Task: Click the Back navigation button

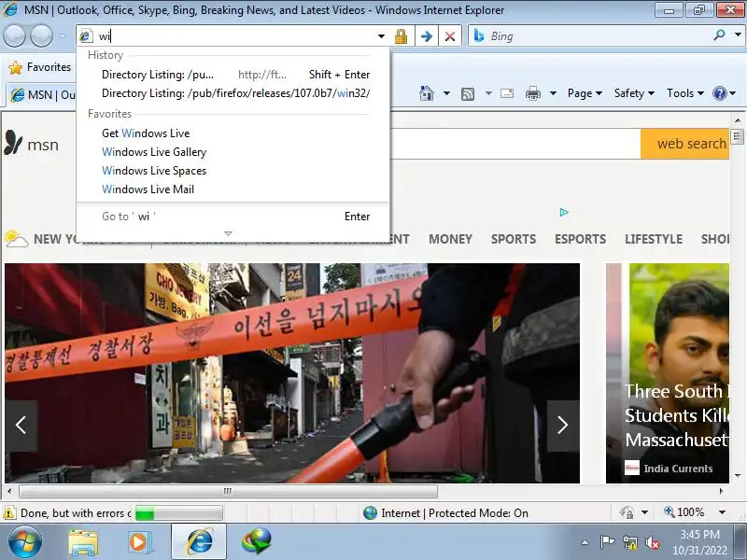Action: [14, 35]
